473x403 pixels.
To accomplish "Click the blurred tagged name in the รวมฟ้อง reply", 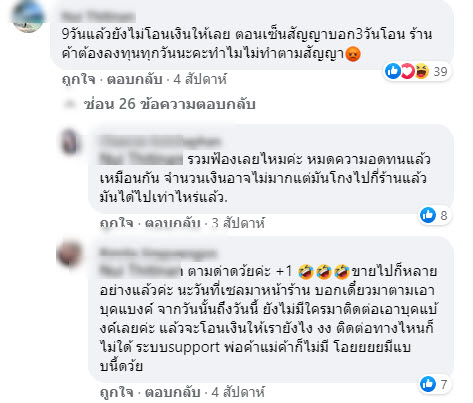I will click(141, 159).
